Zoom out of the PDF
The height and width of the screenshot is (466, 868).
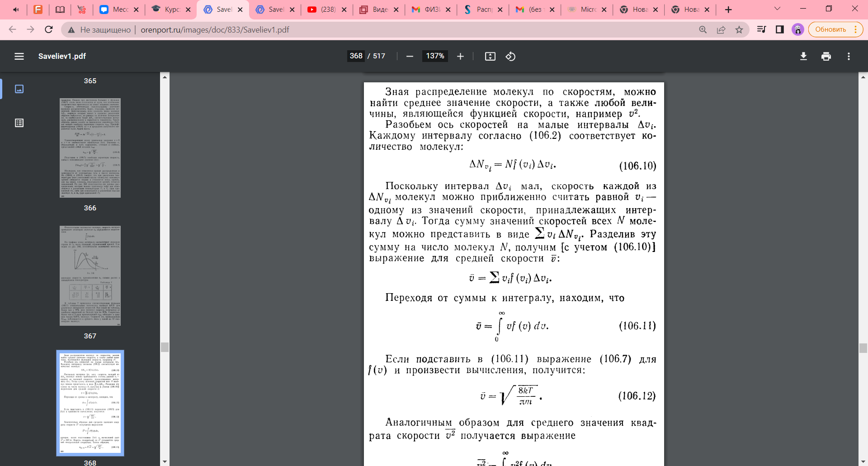(x=410, y=56)
